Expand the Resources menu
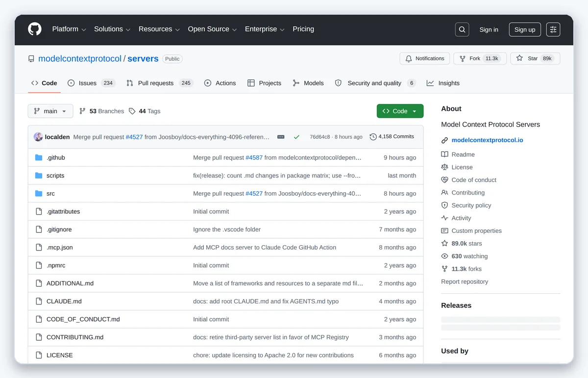588x378 pixels. [x=159, y=29]
